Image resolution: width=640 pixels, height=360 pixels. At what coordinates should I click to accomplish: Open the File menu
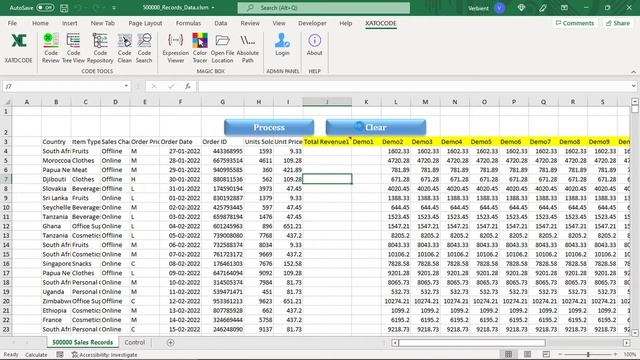tap(12, 23)
